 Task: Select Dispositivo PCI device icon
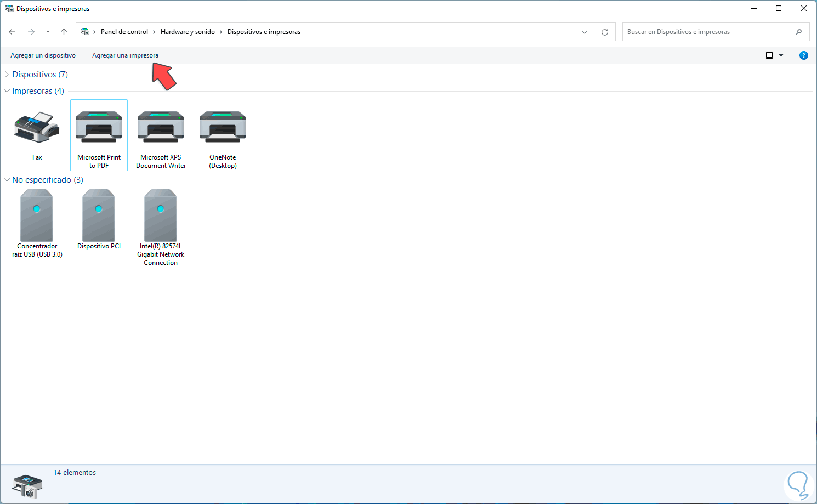pos(99,216)
